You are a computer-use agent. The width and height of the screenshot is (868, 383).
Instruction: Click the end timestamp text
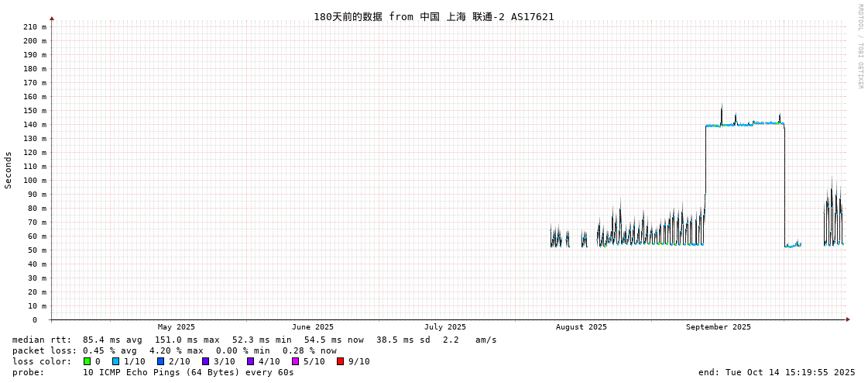[777, 372]
